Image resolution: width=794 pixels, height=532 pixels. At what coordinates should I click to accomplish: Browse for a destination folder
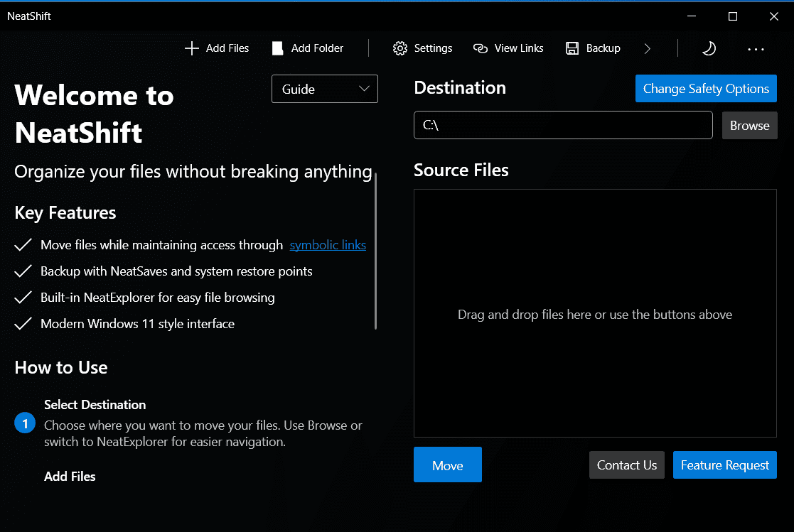pos(749,126)
